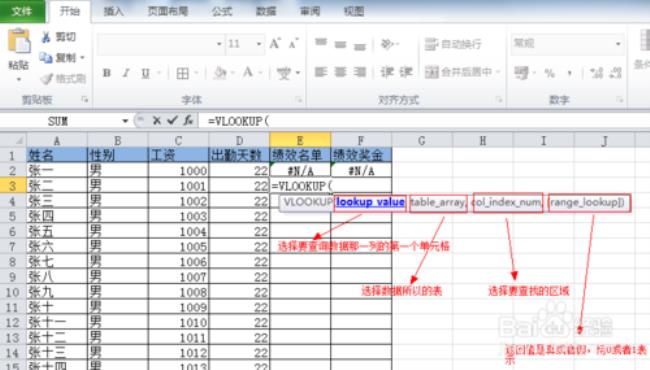Apply comma style
Viewport: 650px width, 370px height.
click(570, 73)
